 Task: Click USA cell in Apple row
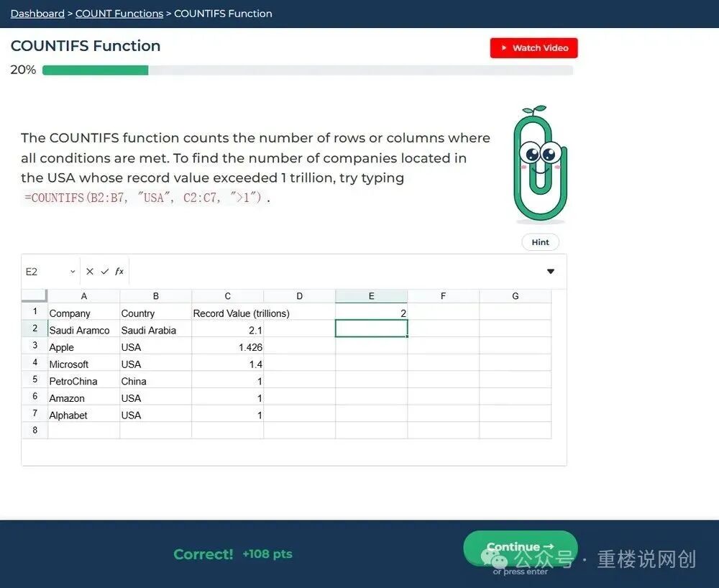click(156, 346)
